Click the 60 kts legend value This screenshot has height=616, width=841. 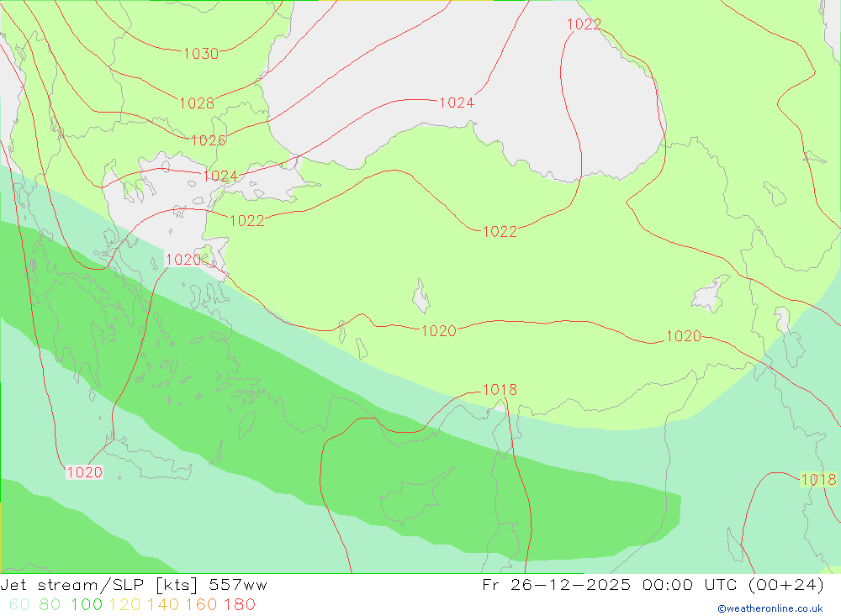(19, 605)
